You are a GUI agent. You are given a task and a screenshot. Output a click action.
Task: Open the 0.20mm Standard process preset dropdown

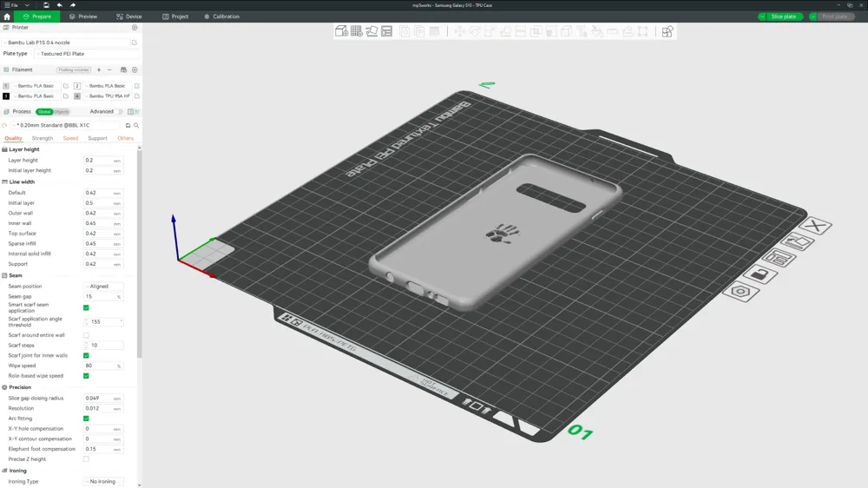(x=65, y=126)
